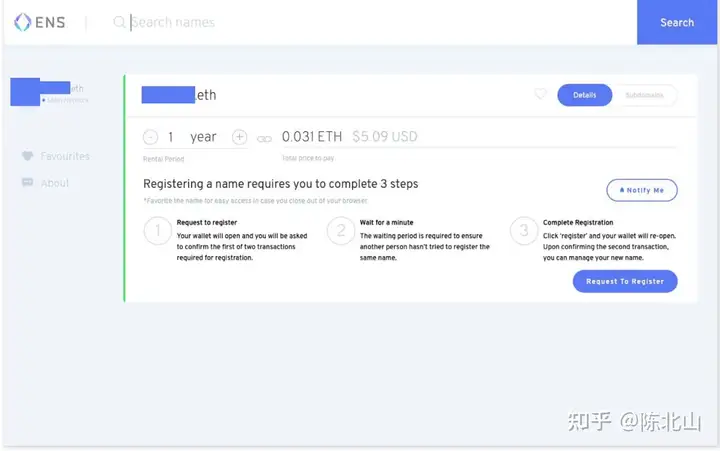This screenshot has width=720, height=451.
Task: Click the 0.031 ETH price text
Action: tap(312, 136)
